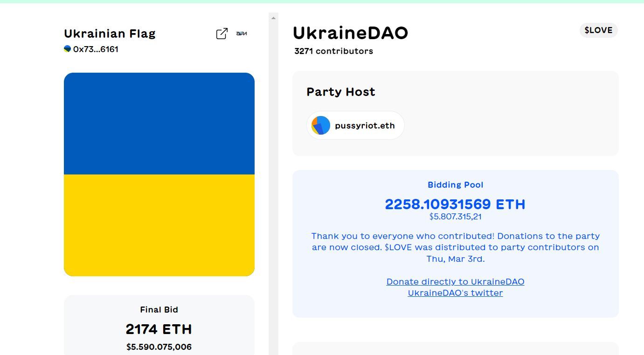Open the external link icon beside Ukrainian Flag

tap(222, 34)
